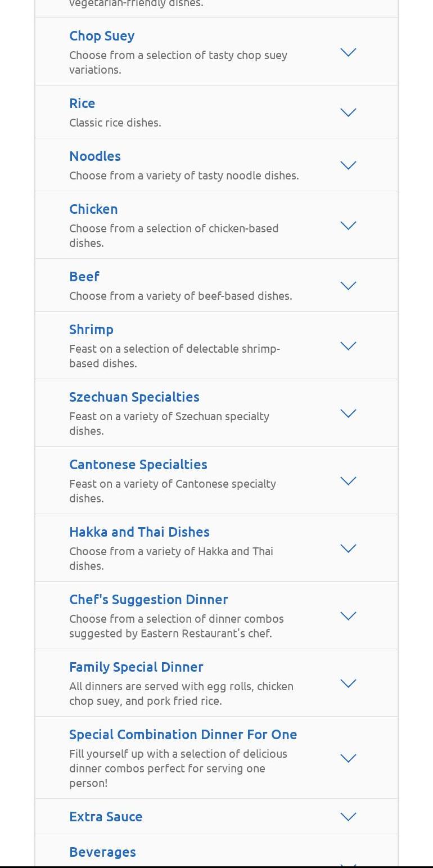
Task: Expand the Chicken category chevron
Action: tap(348, 226)
